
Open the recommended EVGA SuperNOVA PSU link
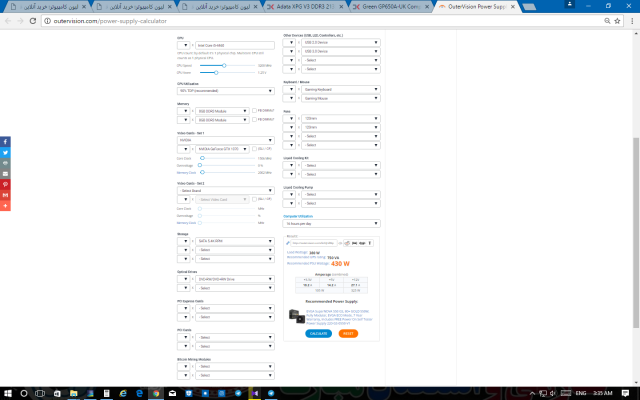click(340, 317)
